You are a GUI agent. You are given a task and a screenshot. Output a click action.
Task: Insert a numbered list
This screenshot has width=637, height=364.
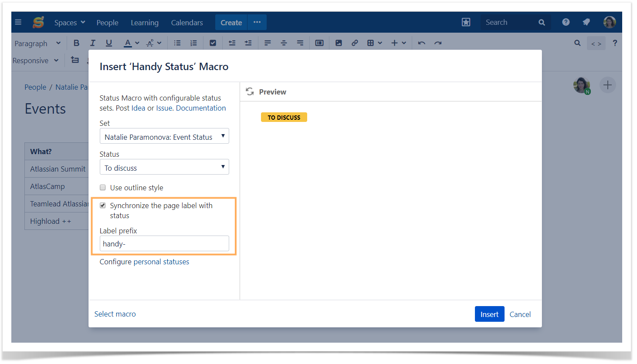click(193, 43)
